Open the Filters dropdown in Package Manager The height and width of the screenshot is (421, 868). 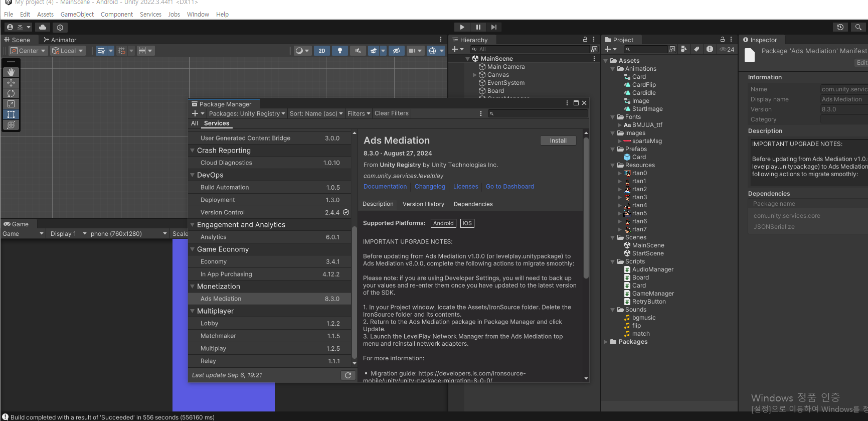point(359,113)
